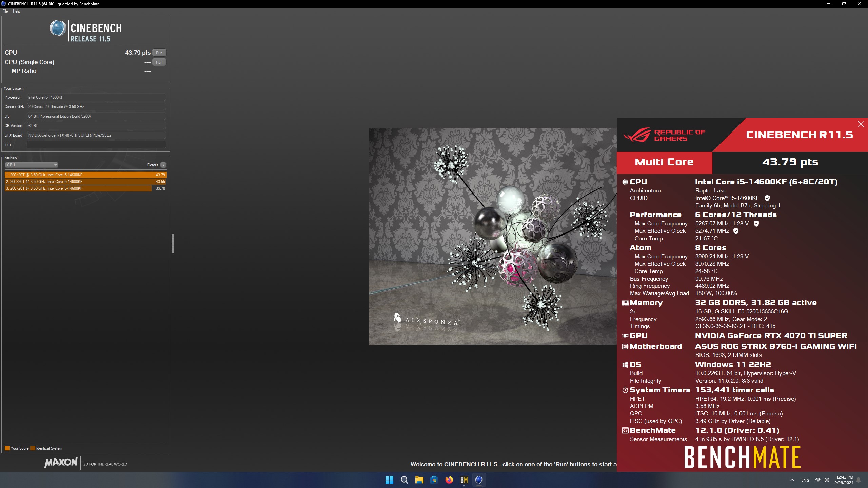Select ranking entry scoring 43.79
Screen dimensions: 868x488
tap(85, 175)
